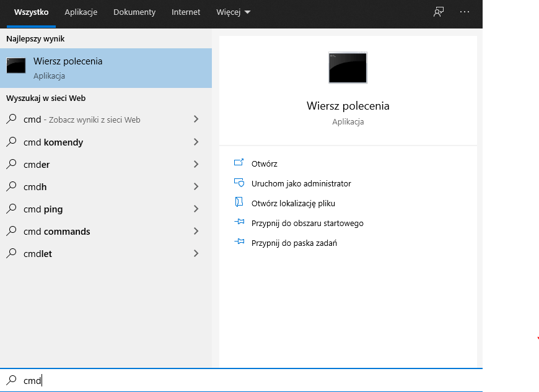Click the Otwórz open icon
Viewport: 539px width, 392px height.
coord(239,162)
